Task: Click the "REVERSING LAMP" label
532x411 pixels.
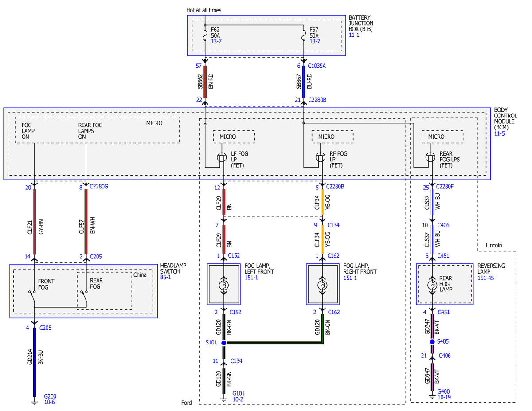Action: coord(491,269)
